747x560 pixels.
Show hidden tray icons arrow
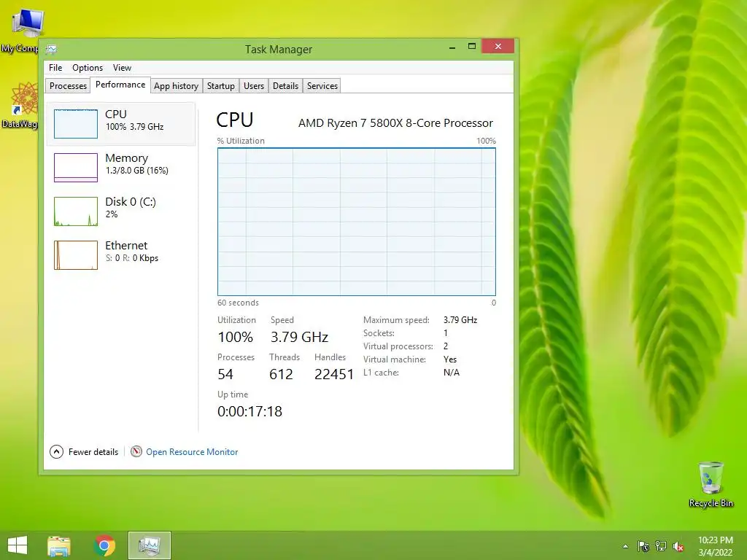(x=625, y=546)
